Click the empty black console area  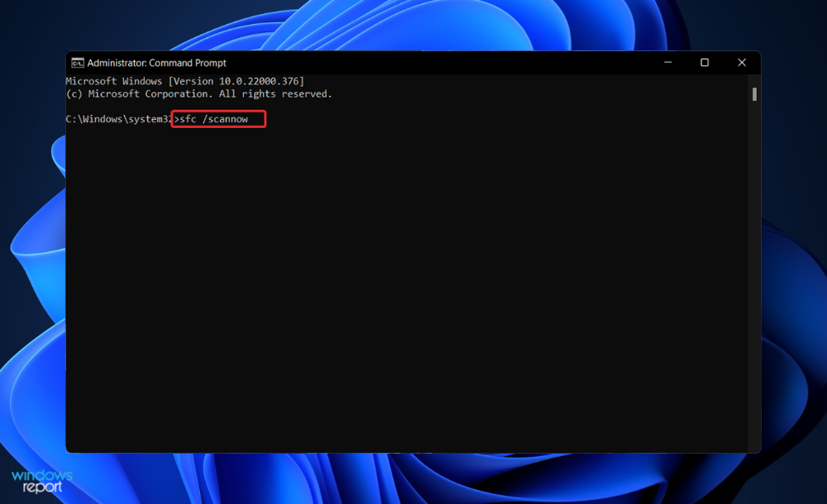pos(413,289)
